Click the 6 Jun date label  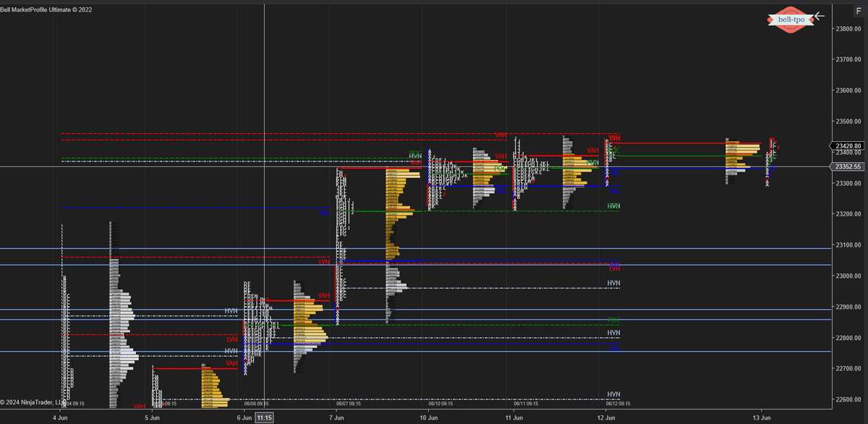[x=244, y=417]
